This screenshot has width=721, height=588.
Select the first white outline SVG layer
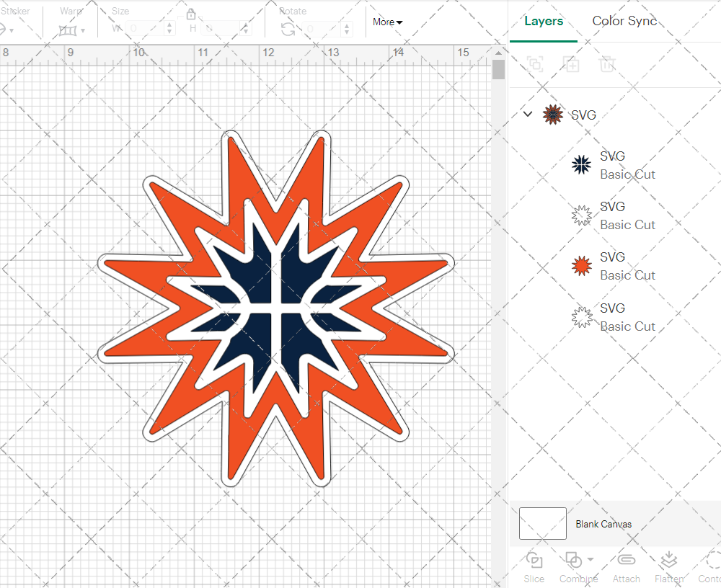[614, 215]
